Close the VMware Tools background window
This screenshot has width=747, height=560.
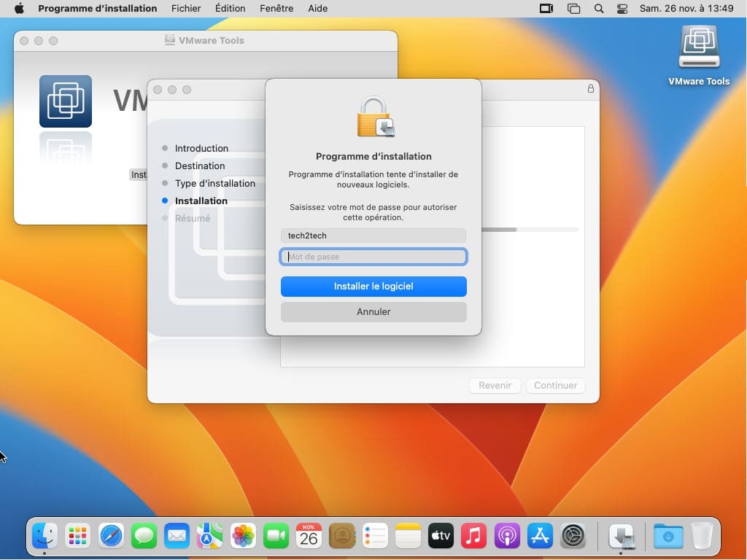[24, 41]
